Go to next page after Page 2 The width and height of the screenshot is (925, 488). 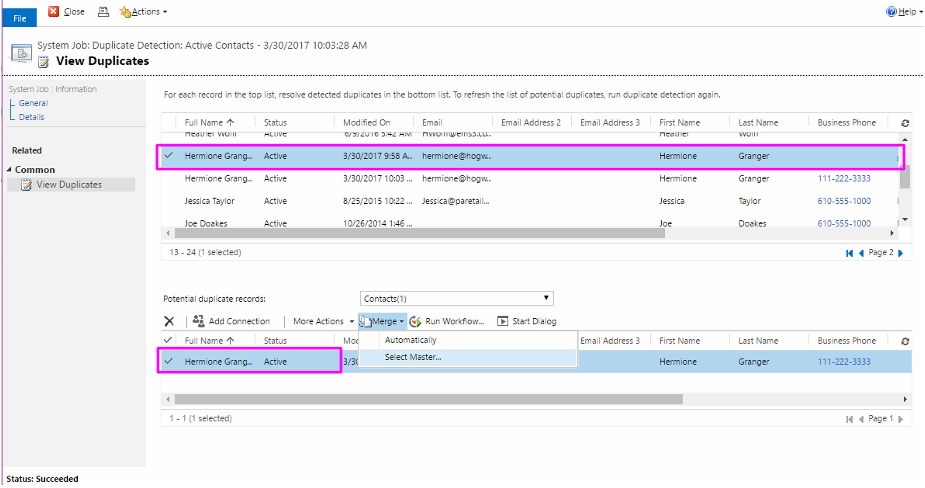[901, 253]
